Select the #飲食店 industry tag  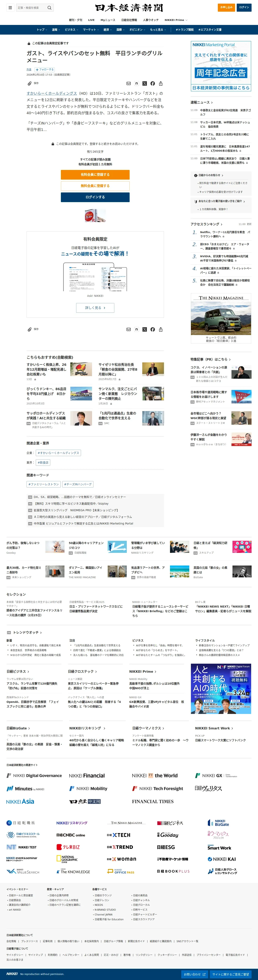coord(43,463)
